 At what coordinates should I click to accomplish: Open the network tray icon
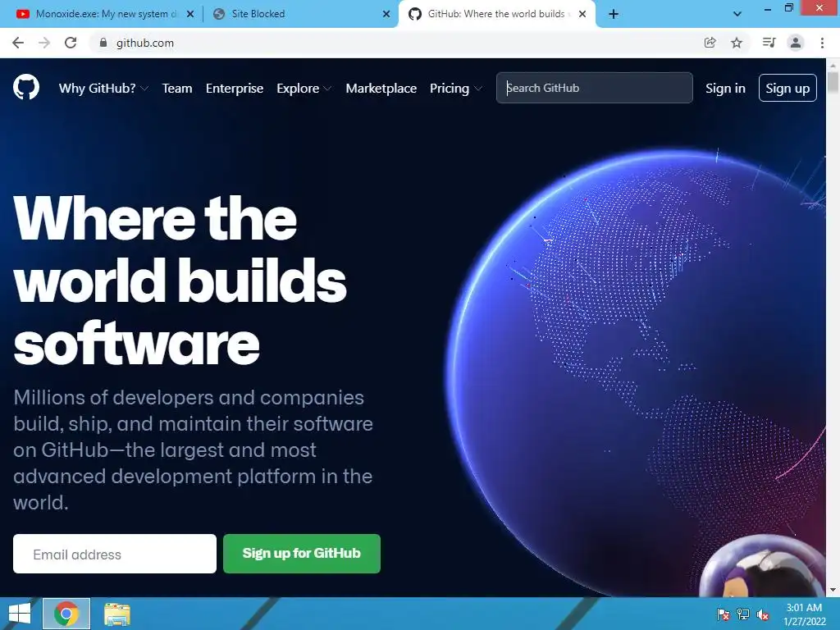click(743, 614)
